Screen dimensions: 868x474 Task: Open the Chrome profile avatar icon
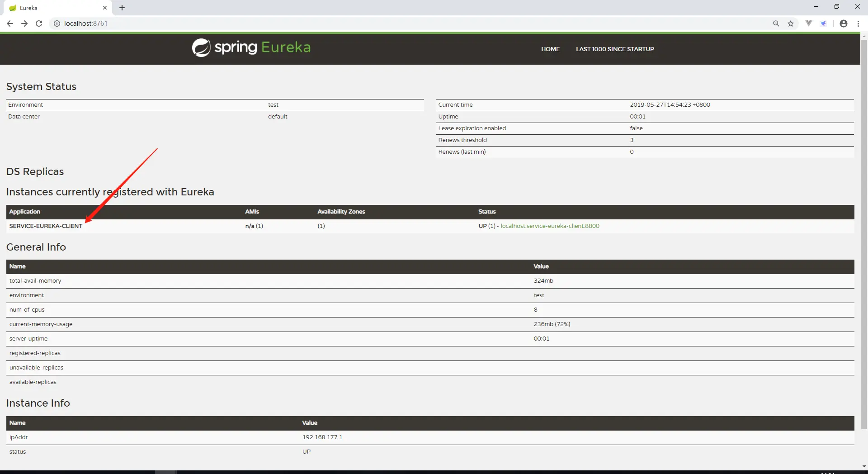coord(844,24)
